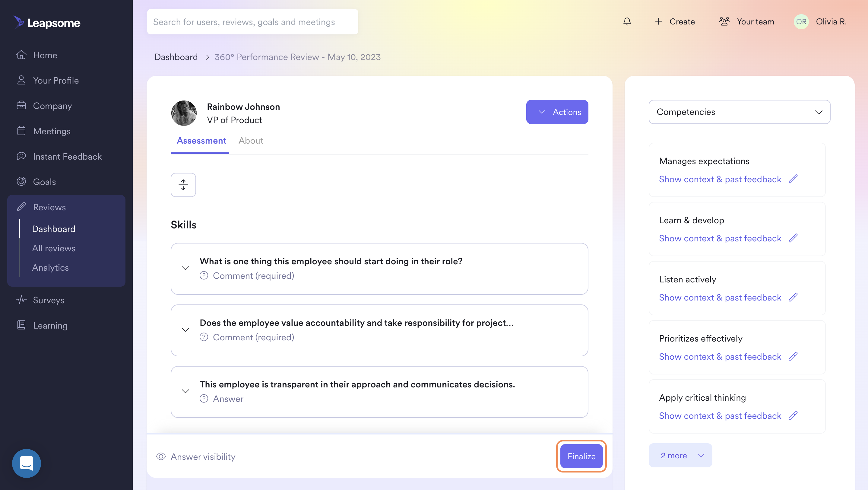Click the help icon beside first Comment (required)
868x490 pixels.
pyautogui.click(x=204, y=276)
